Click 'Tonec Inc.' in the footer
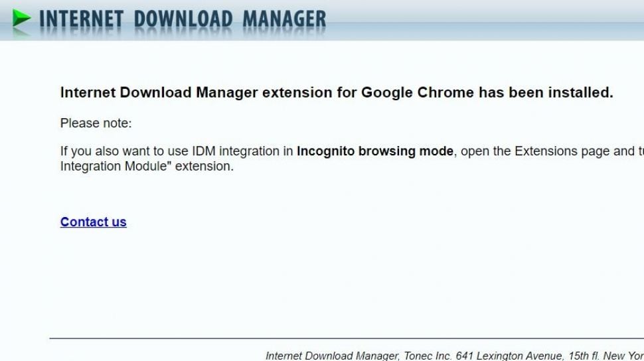The image size is (644, 361). coord(428,356)
